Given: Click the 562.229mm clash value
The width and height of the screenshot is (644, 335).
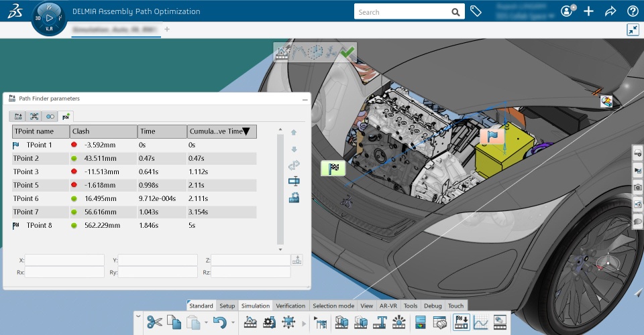Looking at the screenshot, I should [102, 225].
